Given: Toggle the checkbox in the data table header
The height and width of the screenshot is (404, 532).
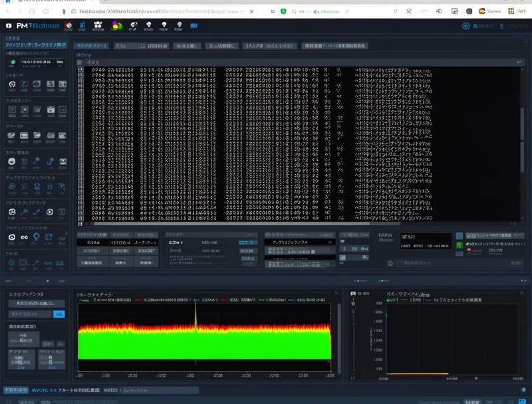Looking at the screenshot, I should (80, 62).
